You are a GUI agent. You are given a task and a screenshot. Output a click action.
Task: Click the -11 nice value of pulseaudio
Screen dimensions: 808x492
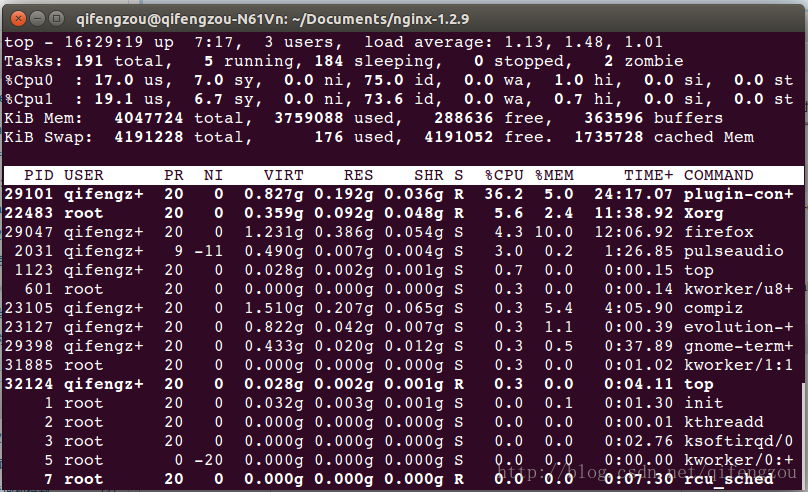click(209, 251)
